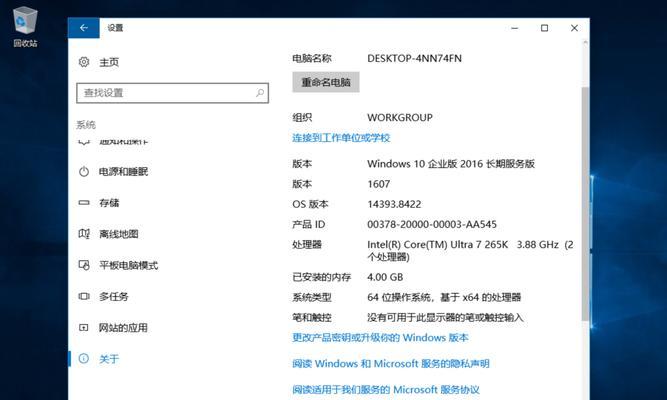Click the icon beside 网站的应用
The image size is (667, 400).
coord(84,328)
